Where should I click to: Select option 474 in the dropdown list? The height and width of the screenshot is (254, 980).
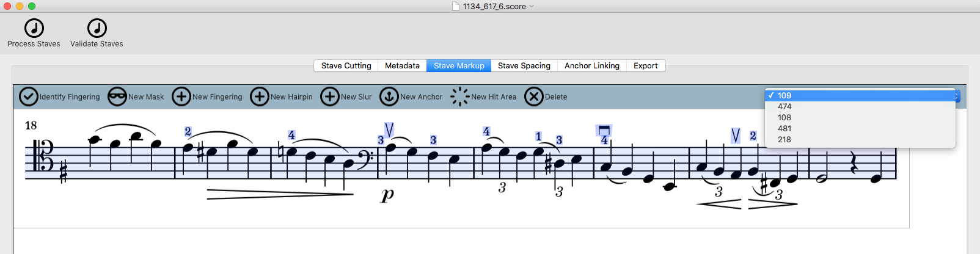pos(784,106)
